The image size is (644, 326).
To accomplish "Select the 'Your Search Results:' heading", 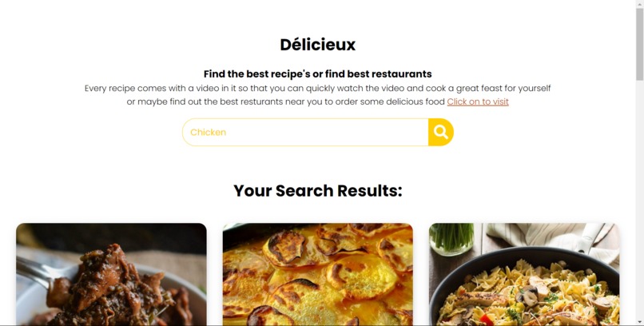I will (x=317, y=190).
